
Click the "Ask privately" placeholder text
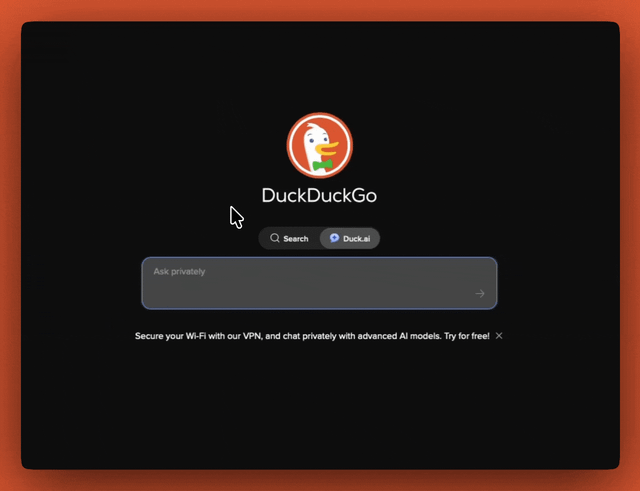(x=180, y=271)
